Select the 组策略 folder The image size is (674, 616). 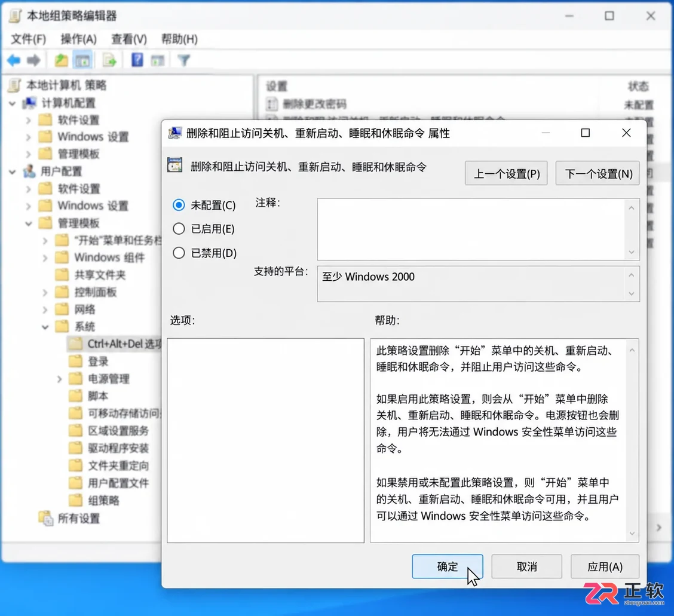103,500
